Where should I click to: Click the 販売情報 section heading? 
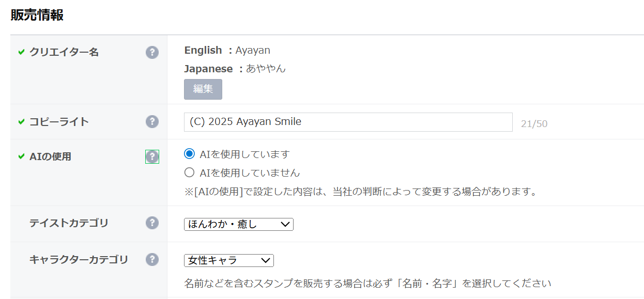[37, 15]
